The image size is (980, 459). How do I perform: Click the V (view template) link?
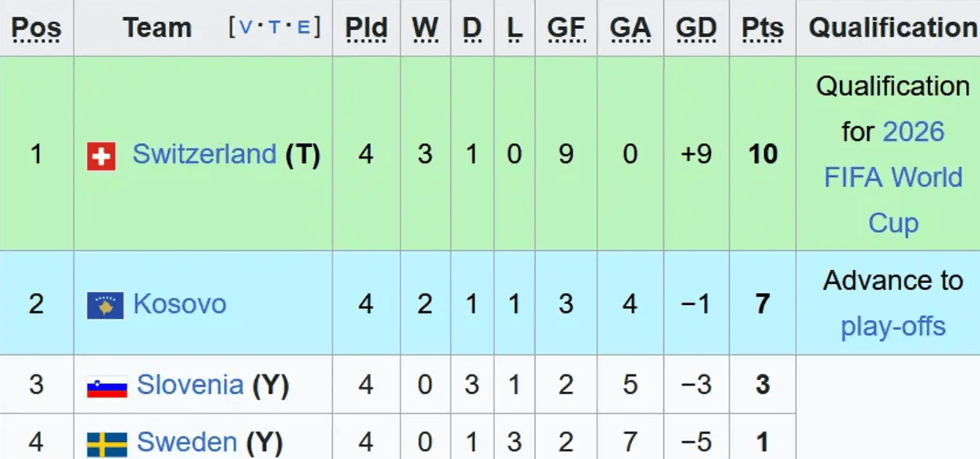tap(246, 27)
